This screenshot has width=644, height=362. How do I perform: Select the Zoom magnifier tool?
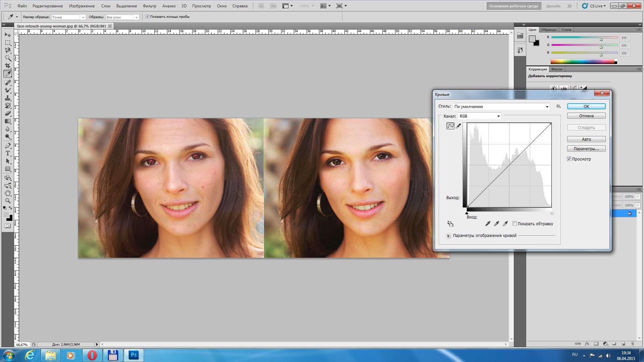point(8,201)
